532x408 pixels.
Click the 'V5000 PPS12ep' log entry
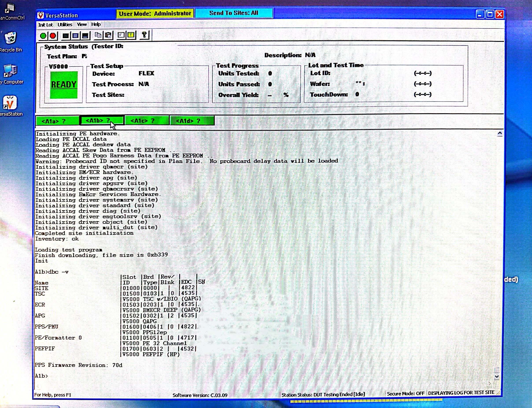point(145,332)
